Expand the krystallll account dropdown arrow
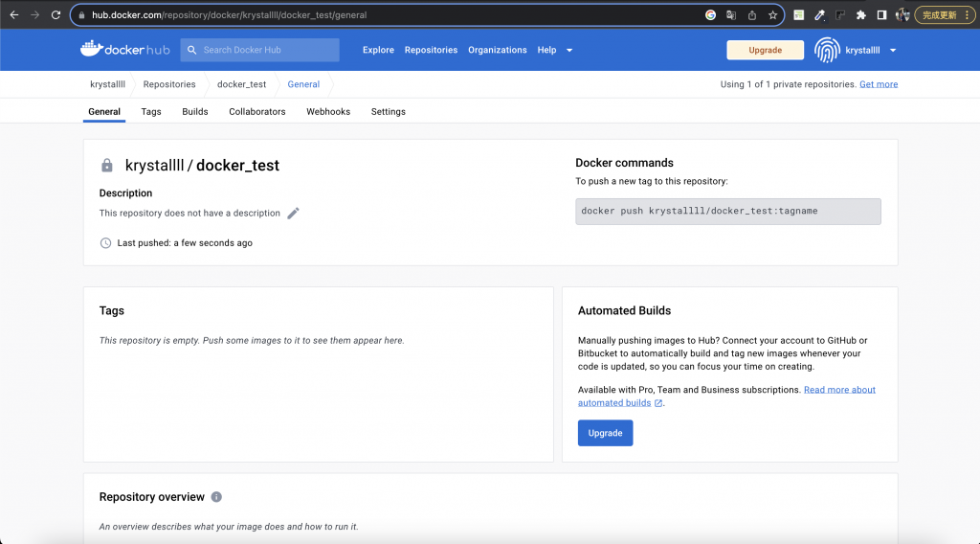 893,50
